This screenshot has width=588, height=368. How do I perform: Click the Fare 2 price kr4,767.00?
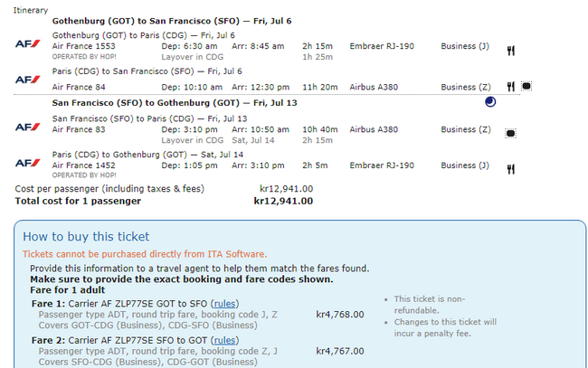340,351
